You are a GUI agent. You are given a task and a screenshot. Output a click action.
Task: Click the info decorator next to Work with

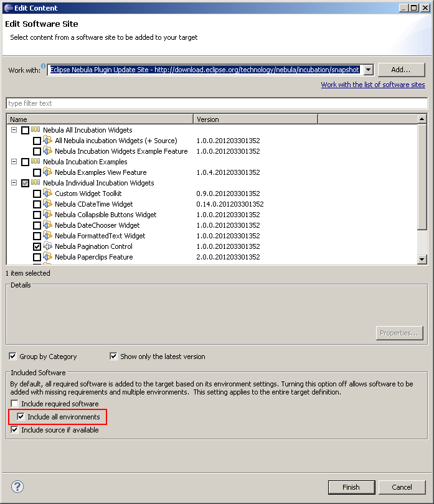pos(43,66)
